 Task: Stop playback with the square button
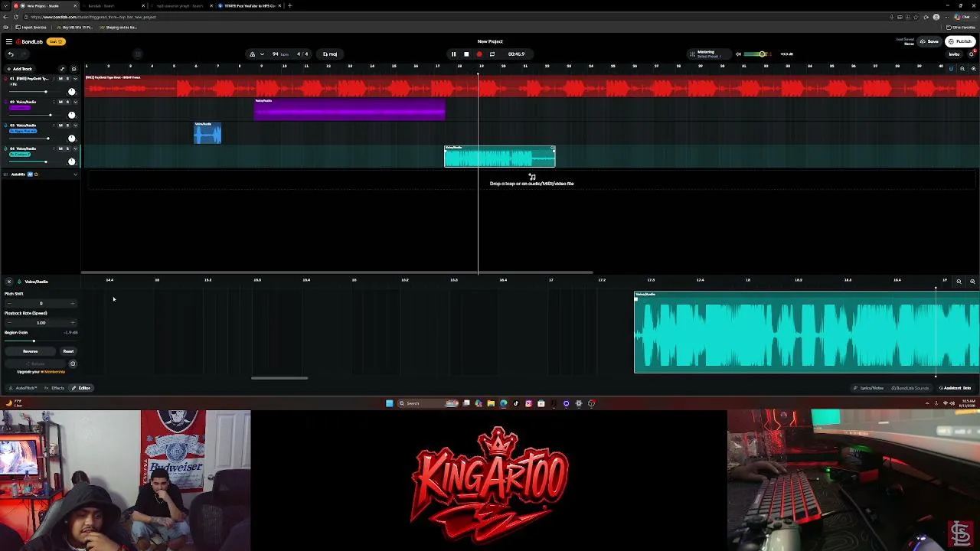(466, 54)
